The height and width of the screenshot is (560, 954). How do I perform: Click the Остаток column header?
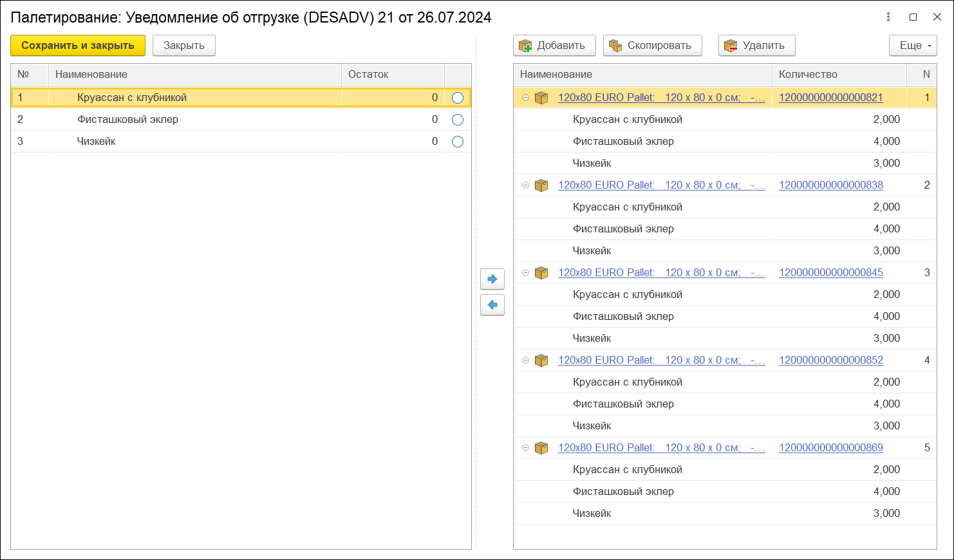pyautogui.click(x=393, y=75)
